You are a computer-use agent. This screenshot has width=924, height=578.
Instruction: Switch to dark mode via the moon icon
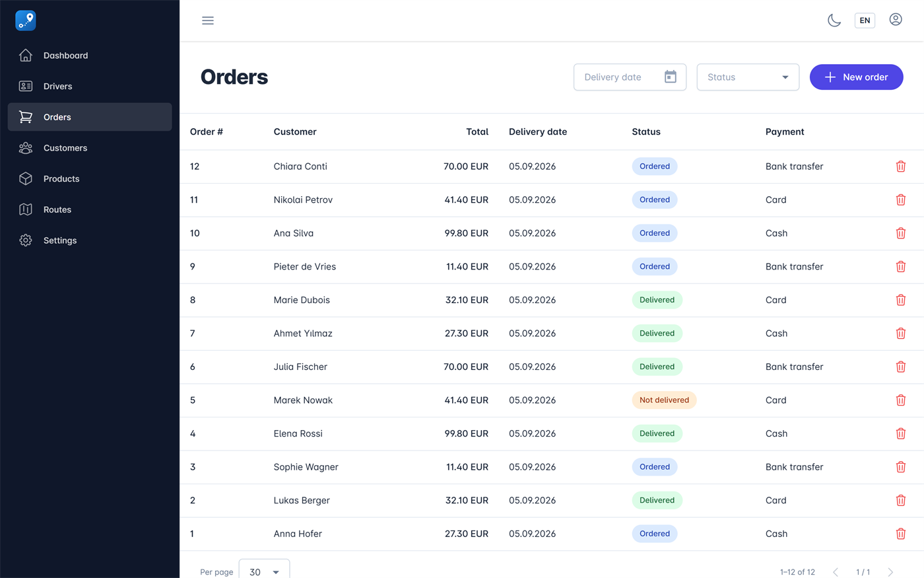pos(834,20)
